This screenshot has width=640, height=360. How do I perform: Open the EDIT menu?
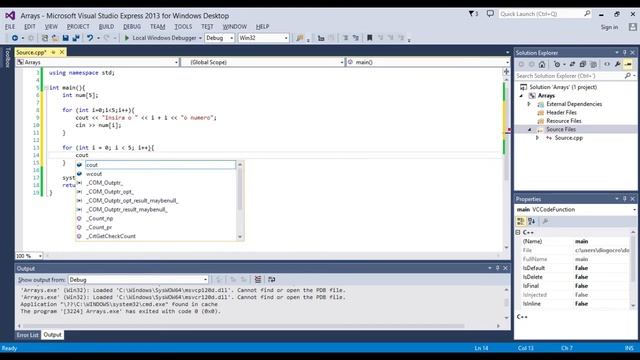click(x=30, y=27)
